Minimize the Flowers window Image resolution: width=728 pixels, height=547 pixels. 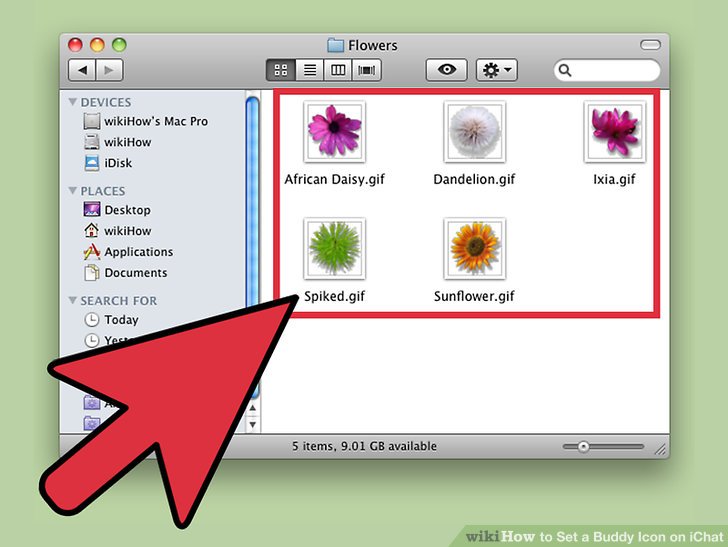tap(97, 45)
